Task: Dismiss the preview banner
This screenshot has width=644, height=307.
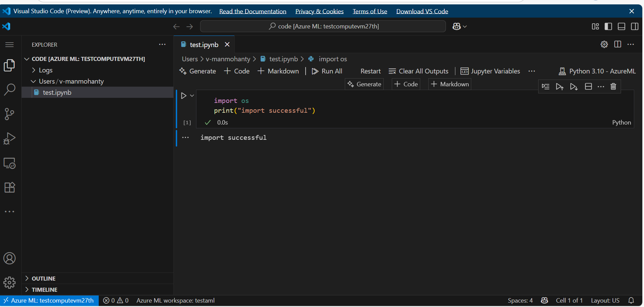Action: (x=631, y=11)
